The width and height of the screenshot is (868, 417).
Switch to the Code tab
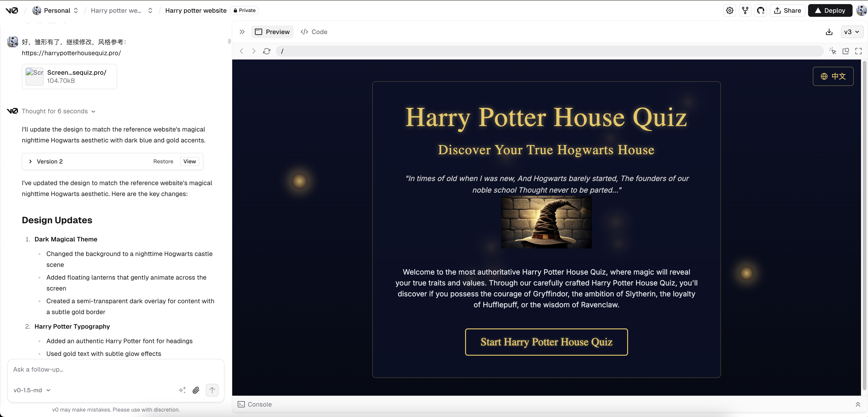pos(314,32)
